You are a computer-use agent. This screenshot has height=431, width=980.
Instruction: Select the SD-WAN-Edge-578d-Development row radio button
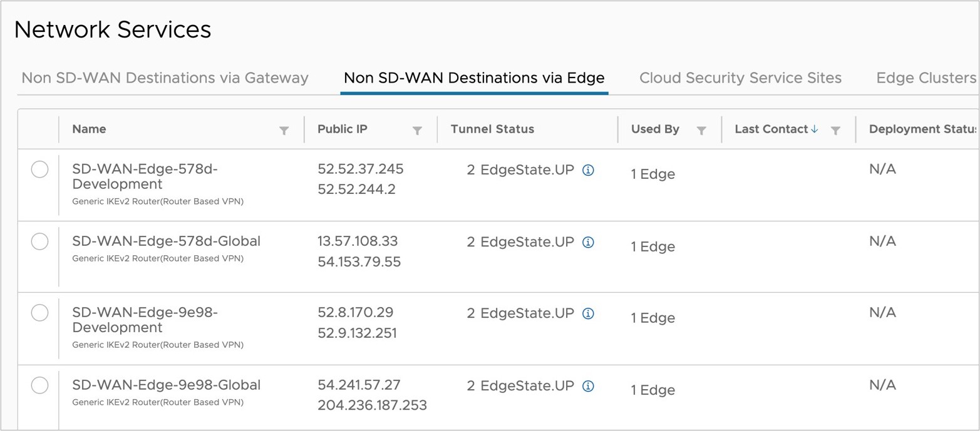pyautogui.click(x=39, y=169)
